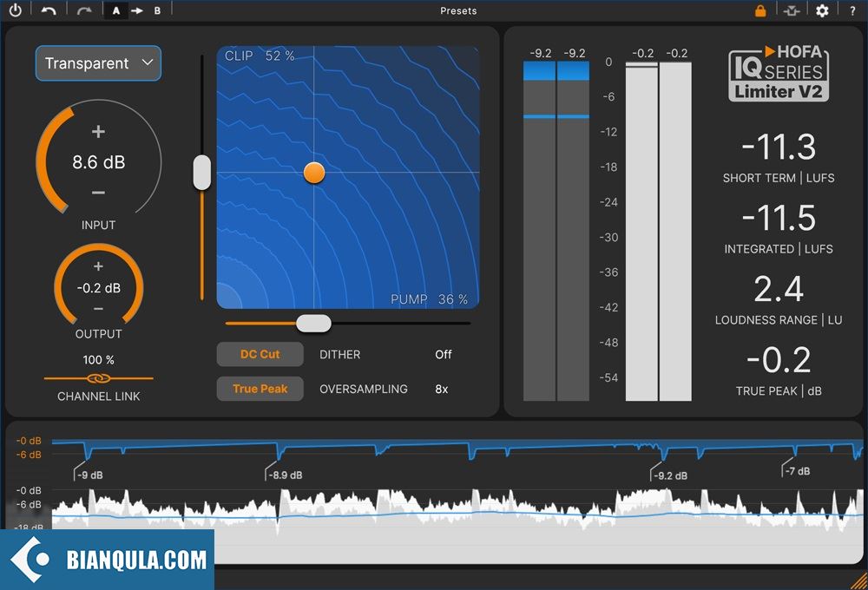Click the -8.9 dB gain reduction marker

tap(283, 475)
